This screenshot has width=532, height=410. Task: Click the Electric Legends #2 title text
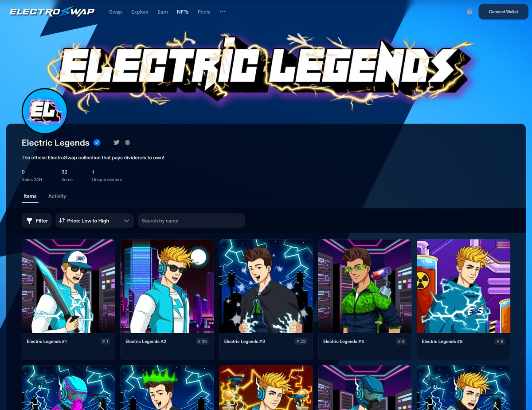pyautogui.click(x=146, y=342)
